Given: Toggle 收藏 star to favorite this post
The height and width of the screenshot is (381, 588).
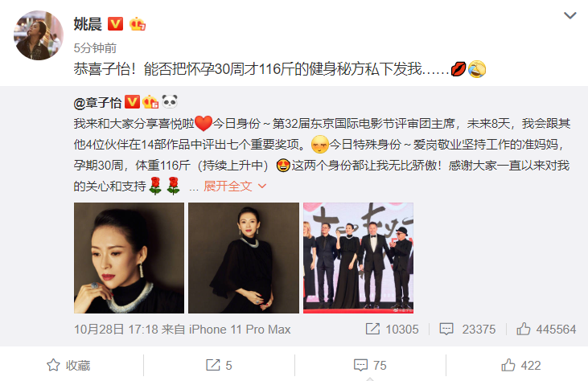Looking at the screenshot, I should coord(68,365).
